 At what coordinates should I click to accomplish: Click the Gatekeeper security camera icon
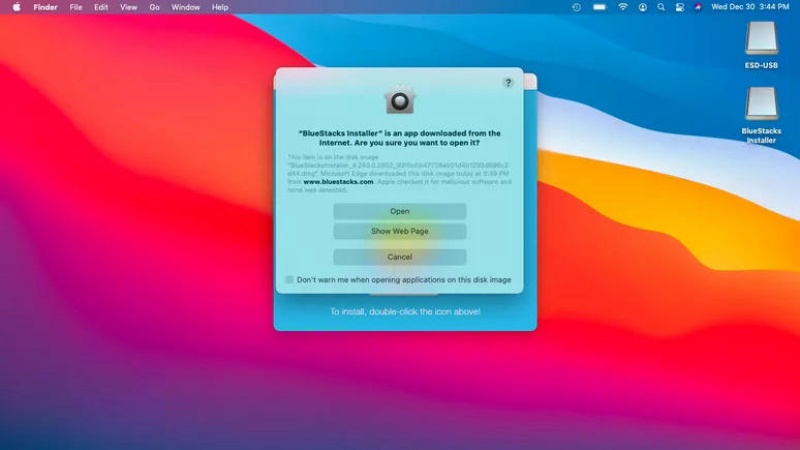click(x=399, y=99)
